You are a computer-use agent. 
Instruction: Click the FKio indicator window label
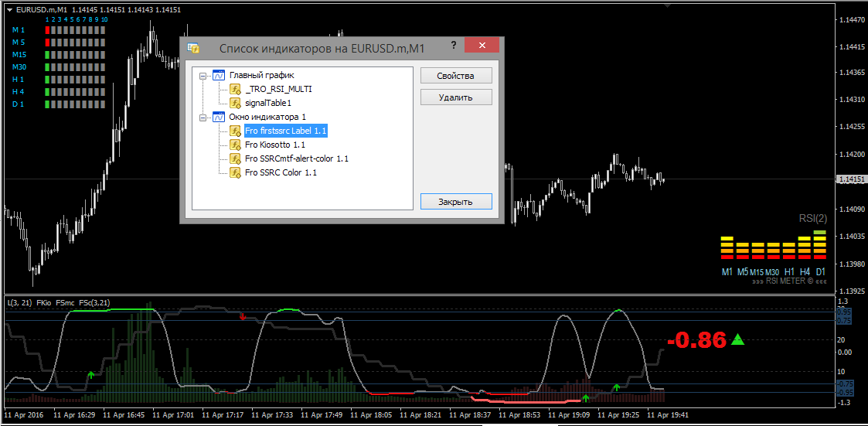[44, 303]
